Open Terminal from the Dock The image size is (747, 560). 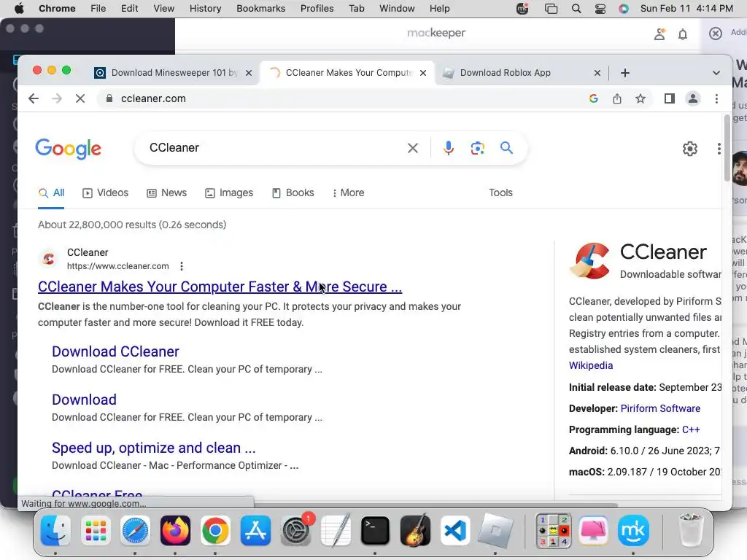[375, 531]
